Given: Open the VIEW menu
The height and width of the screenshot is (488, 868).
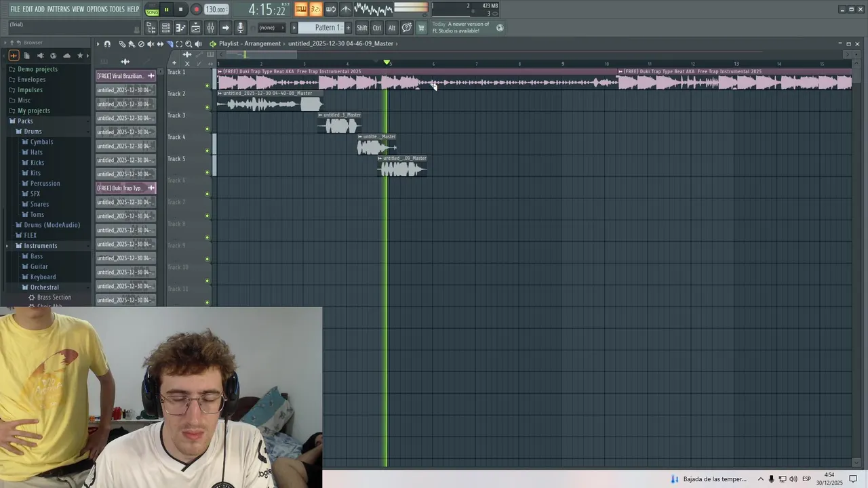Looking at the screenshot, I should pyautogui.click(x=78, y=9).
